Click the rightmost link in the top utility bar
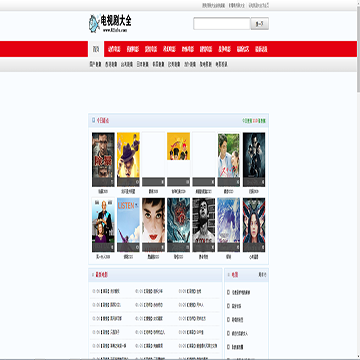Screen dimensions: 360x360 coord(259,5)
